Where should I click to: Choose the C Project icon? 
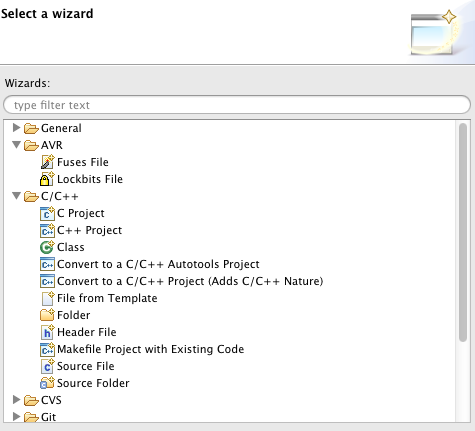pos(47,213)
